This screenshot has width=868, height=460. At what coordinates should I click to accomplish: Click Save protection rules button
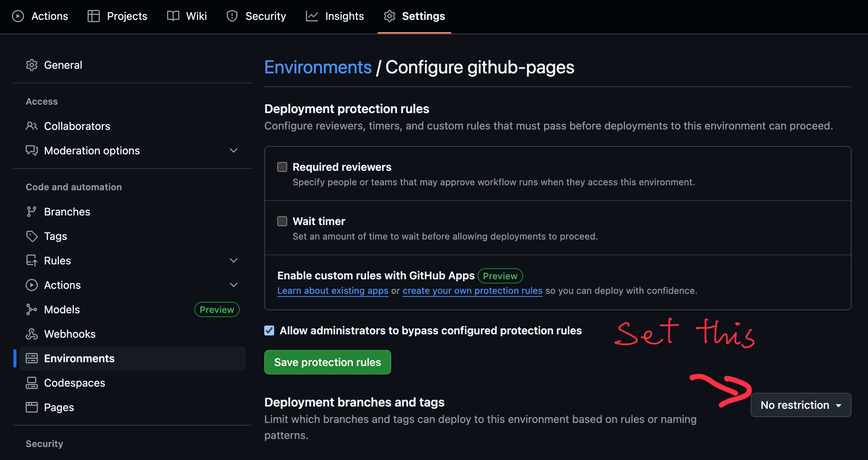click(x=327, y=362)
